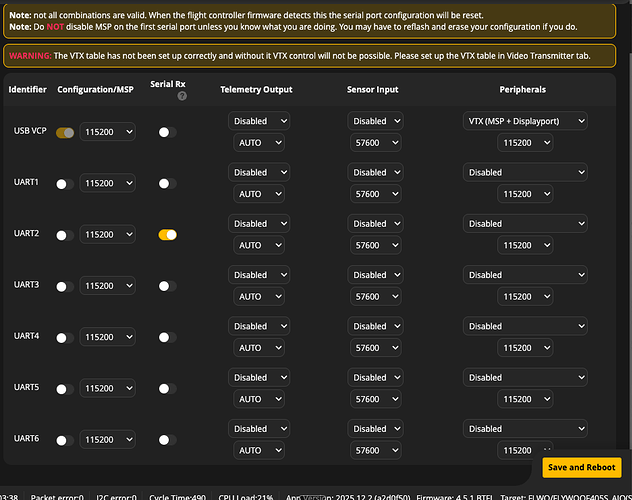
Task: Open UART1 Telemetry Output Disabled dropdown
Action: pyautogui.click(x=259, y=172)
